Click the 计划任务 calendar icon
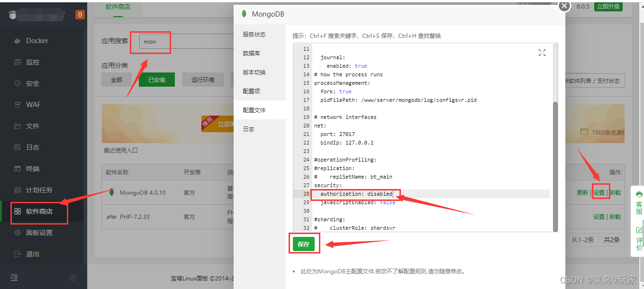 click(18, 190)
